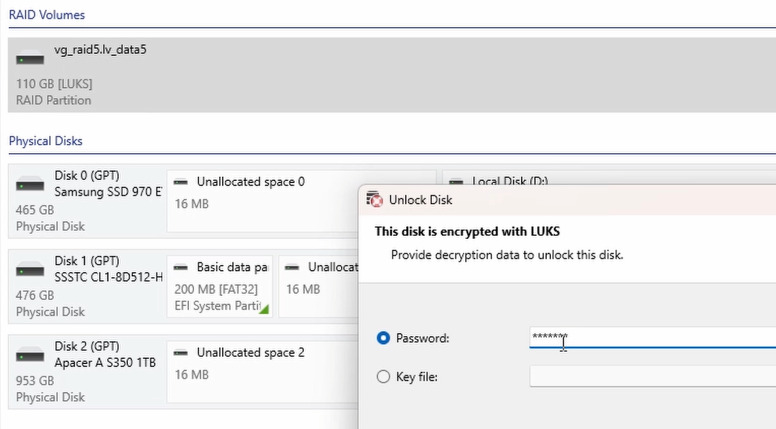Click inside the Password input field
Image resolution: width=776 pixels, height=429 pixels.
[x=653, y=337]
